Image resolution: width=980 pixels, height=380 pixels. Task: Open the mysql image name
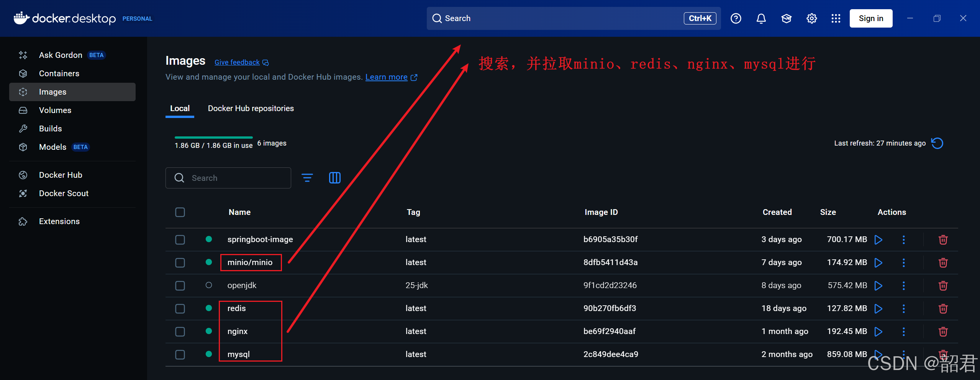coord(239,354)
